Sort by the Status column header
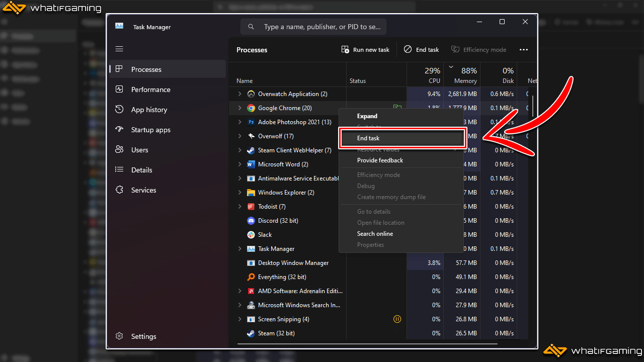The image size is (644, 362). [x=358, y=81]
